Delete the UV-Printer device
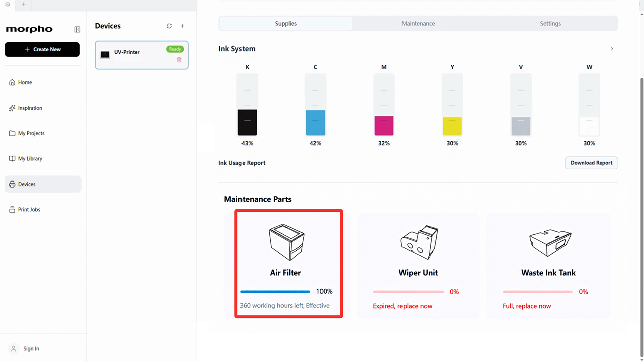Screen dimensions: 644x362 point(179,60)
